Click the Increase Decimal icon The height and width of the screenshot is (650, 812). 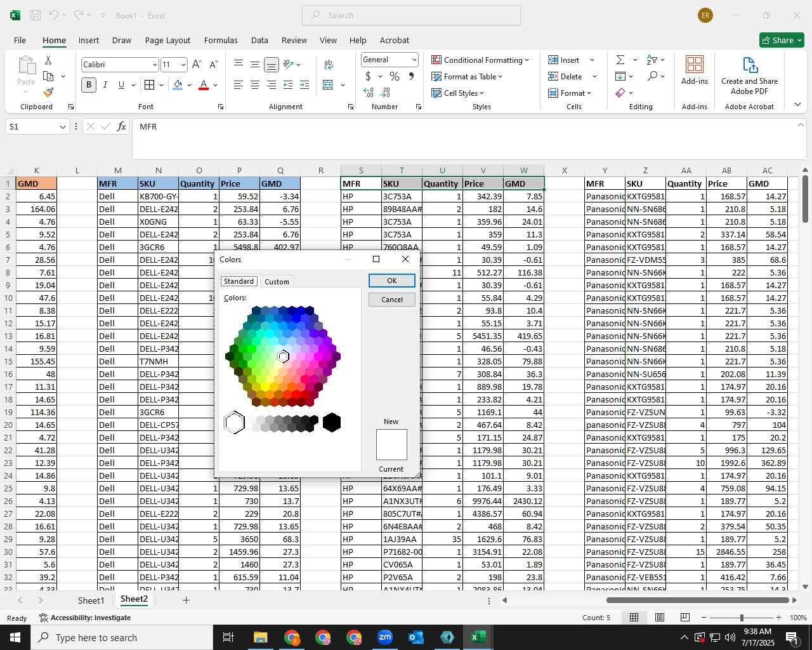click(x=369, y=93)
